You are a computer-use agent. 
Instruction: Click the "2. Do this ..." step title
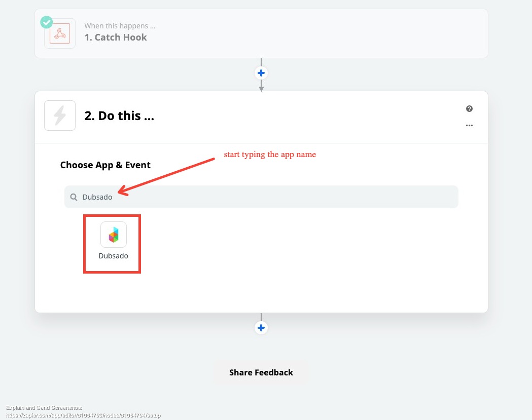[x=119, y=116]
